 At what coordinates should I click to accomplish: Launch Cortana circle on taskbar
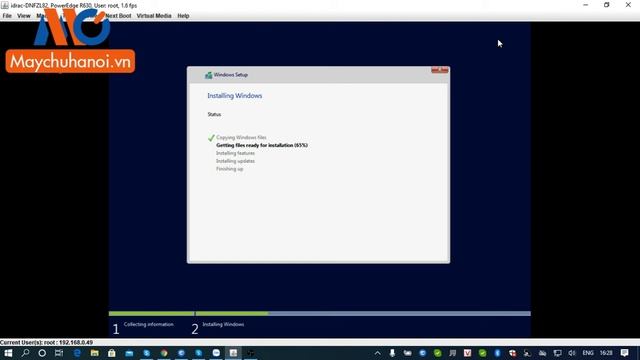coord(42,353)
